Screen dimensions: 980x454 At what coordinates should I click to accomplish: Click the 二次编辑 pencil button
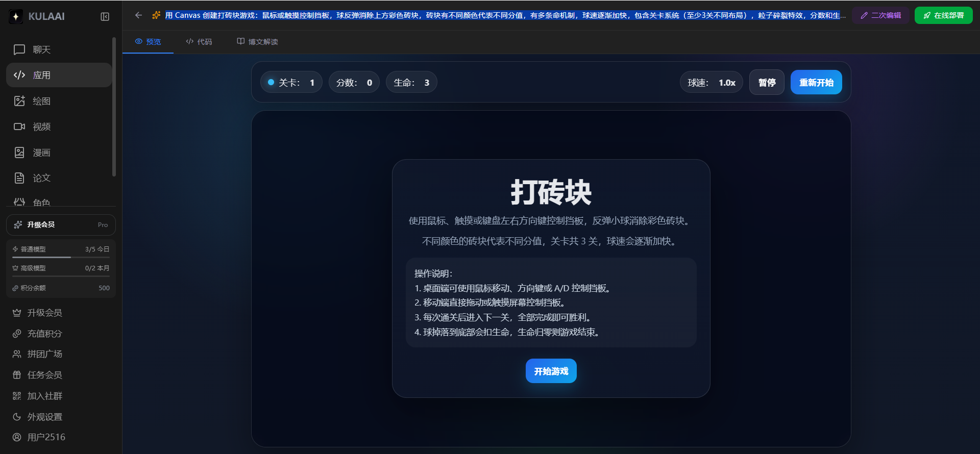(880, 15)
